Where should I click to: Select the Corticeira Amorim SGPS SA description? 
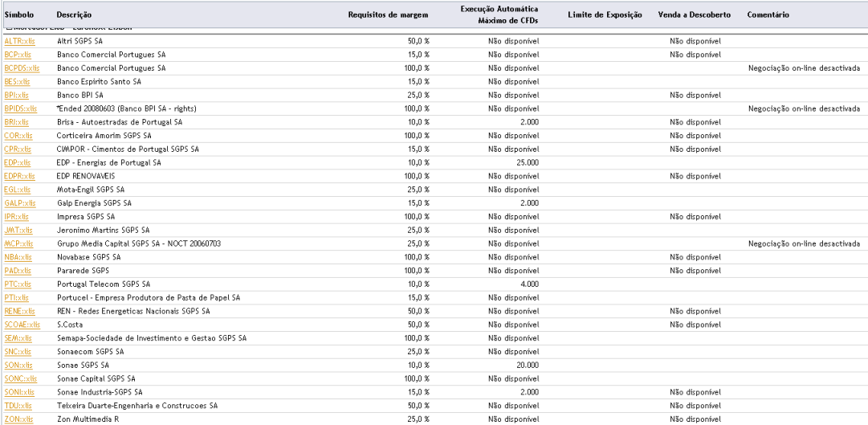tap(104, 136)
